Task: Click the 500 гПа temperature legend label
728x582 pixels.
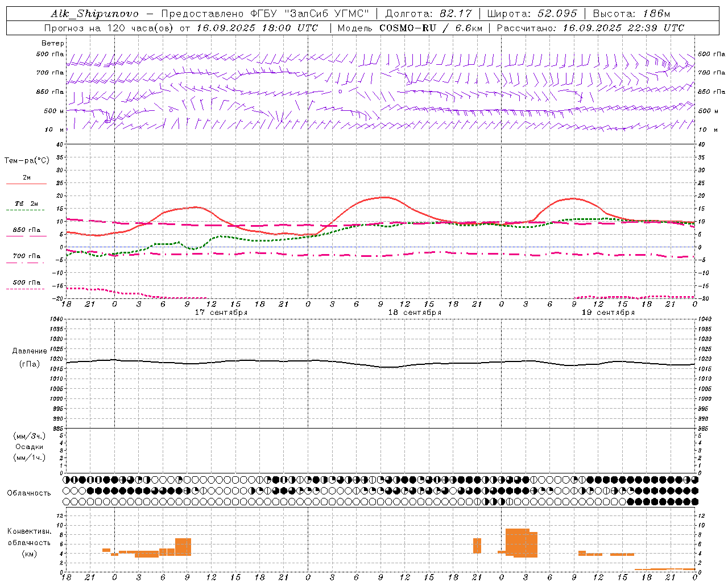Action: 27,282
